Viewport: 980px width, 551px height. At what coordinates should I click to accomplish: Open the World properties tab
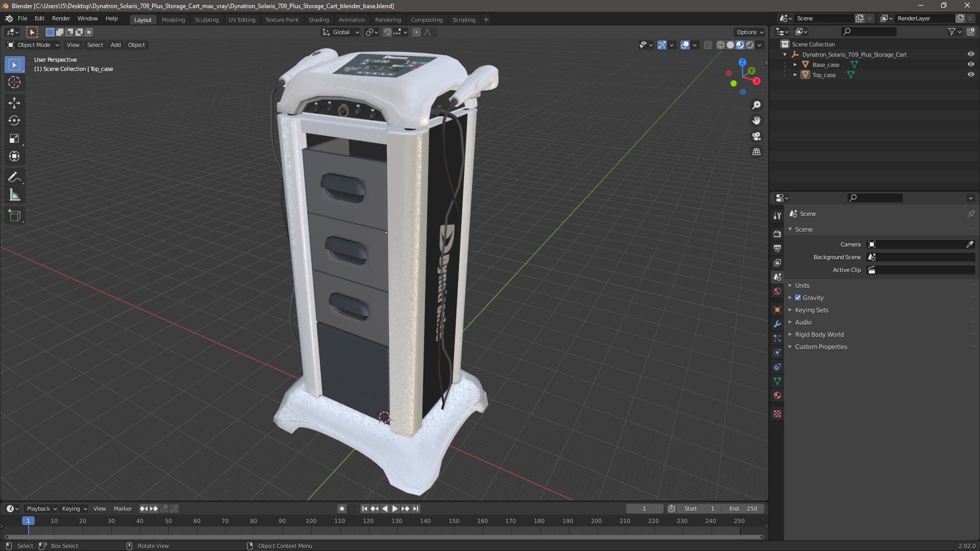(777, 291)
